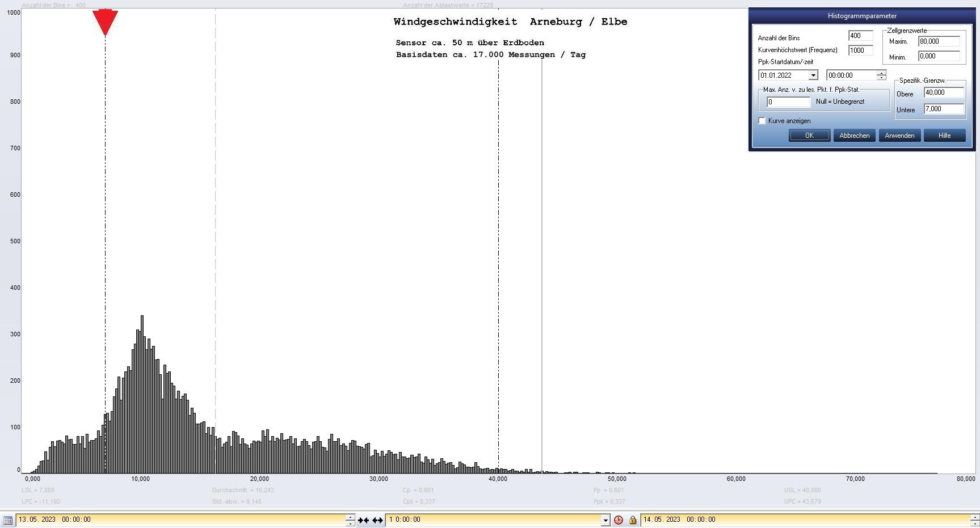The image size is (980, 528).
Task: Click the Maxim. cell limit field
Action: (x=939, y=41)
